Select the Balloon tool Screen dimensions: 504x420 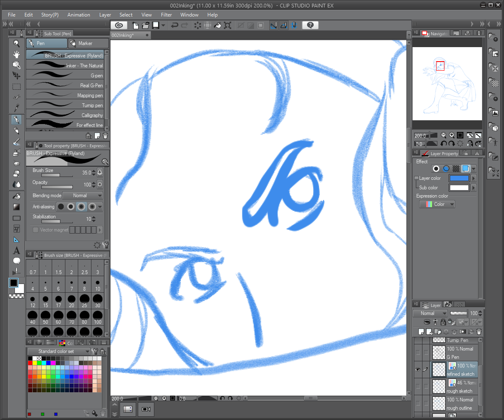pos(17,261)
